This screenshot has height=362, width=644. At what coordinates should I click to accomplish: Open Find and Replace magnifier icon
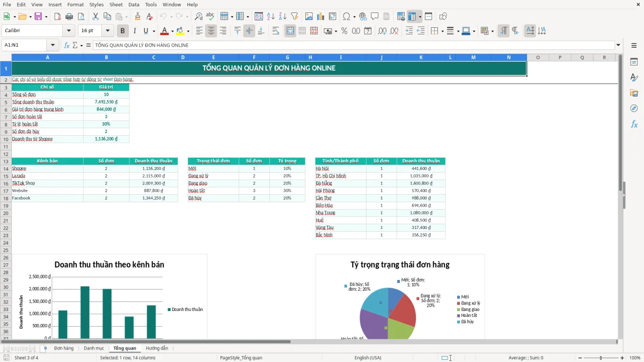coord(199,17)
